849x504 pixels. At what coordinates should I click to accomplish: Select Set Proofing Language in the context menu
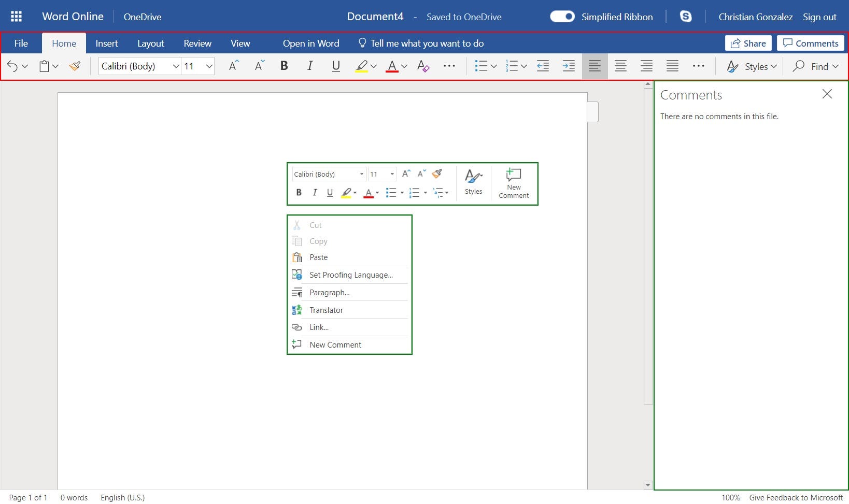(350, 275)
